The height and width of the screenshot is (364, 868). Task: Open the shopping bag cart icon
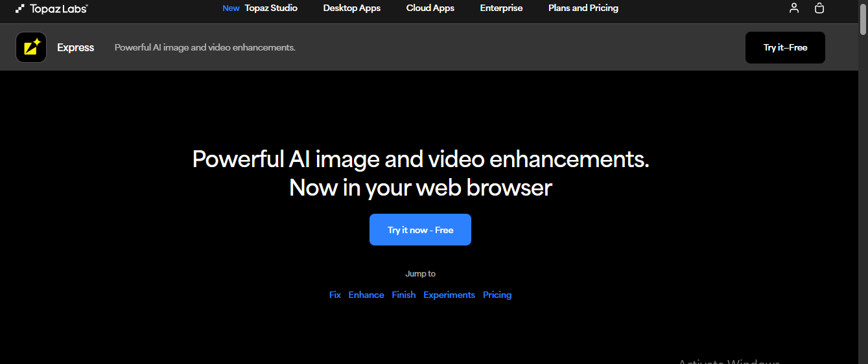(819, 8)
